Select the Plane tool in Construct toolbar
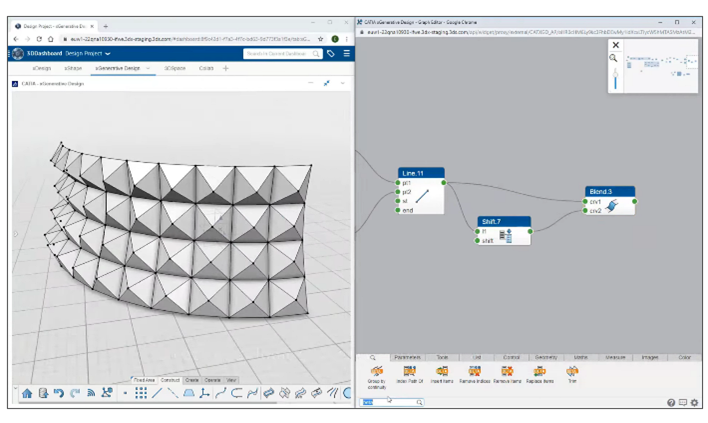This screenshot has height=423, width=708. click(189, 393)
